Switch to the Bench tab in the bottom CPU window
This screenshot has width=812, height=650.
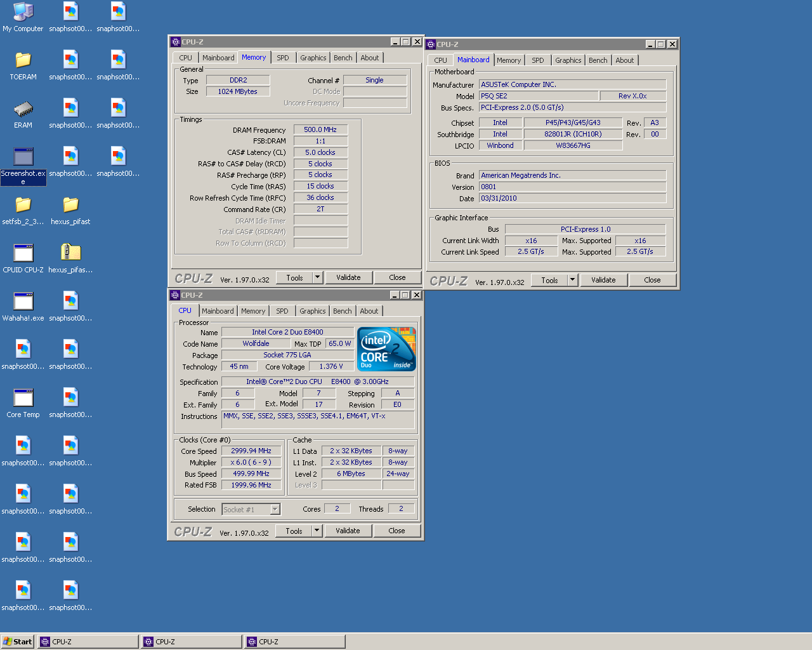(343, 311)
